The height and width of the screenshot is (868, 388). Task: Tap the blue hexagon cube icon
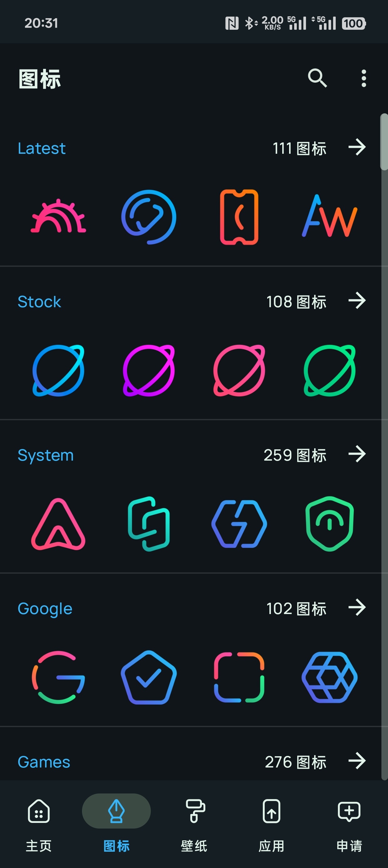329,677
